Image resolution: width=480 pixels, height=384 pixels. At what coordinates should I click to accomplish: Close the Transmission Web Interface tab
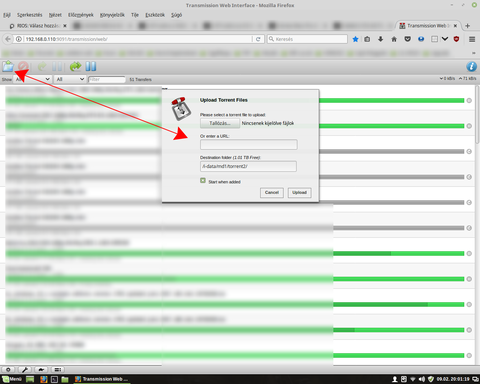click(x=455, y=26)
